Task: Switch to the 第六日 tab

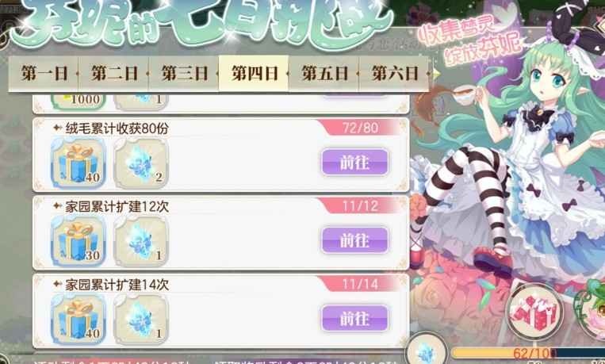Action: [394, 73]
